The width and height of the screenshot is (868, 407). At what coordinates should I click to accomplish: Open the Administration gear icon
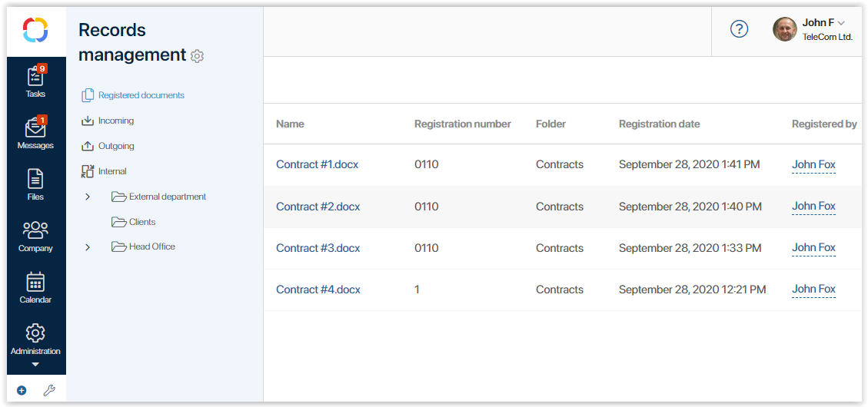[35, 333]
